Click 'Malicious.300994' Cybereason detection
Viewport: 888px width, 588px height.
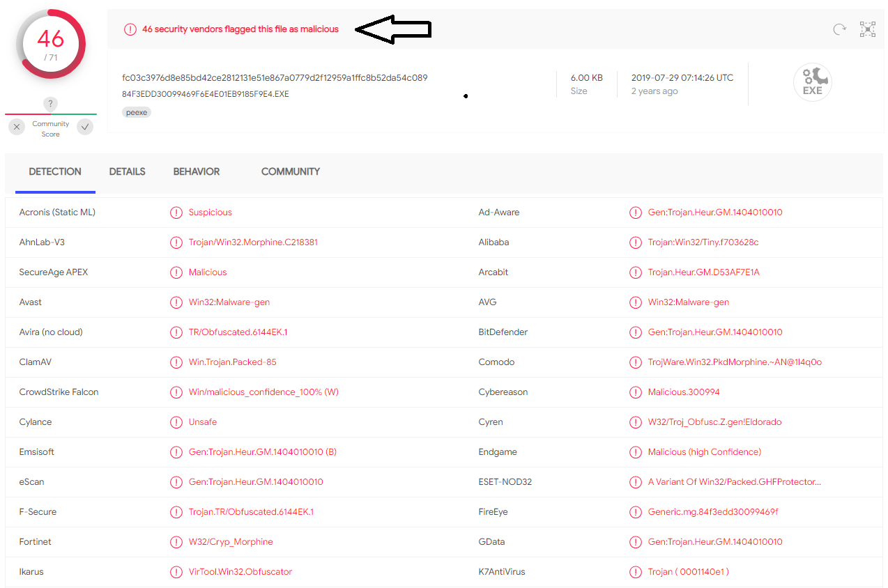[684, 392]
